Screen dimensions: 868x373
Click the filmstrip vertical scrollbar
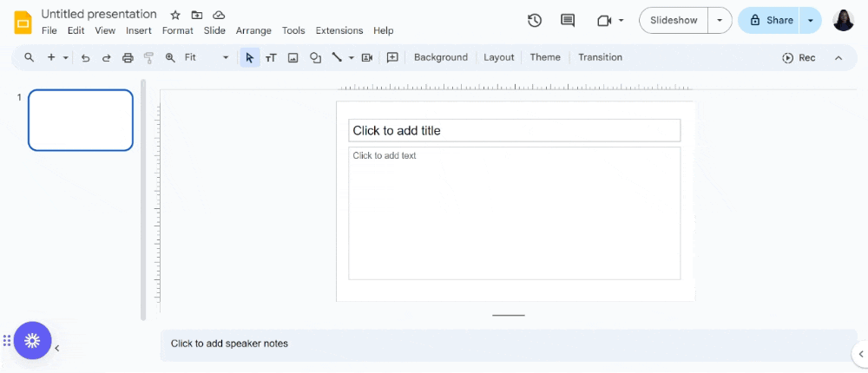(143, 200)
